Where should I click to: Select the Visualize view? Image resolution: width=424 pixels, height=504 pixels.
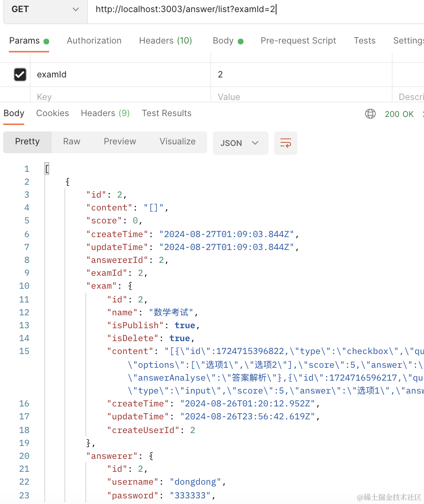(x=177, y=142)
